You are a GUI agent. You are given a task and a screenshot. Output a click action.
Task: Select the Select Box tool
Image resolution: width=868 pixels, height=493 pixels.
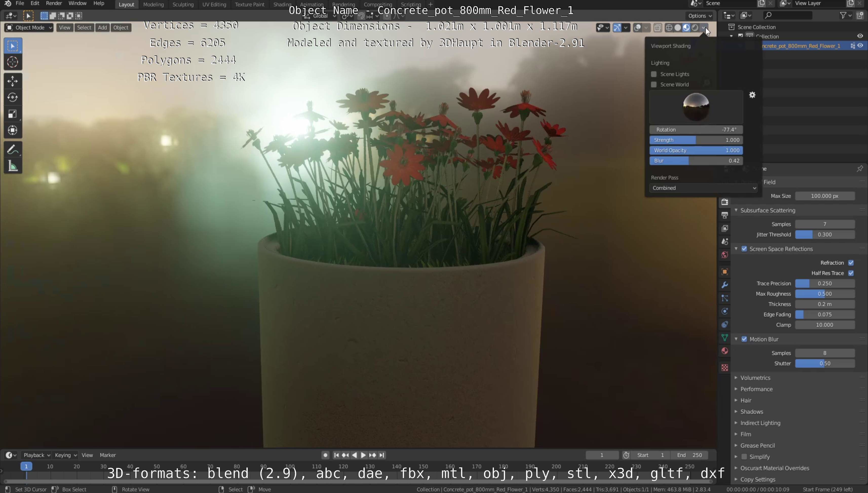coord(13,46)
